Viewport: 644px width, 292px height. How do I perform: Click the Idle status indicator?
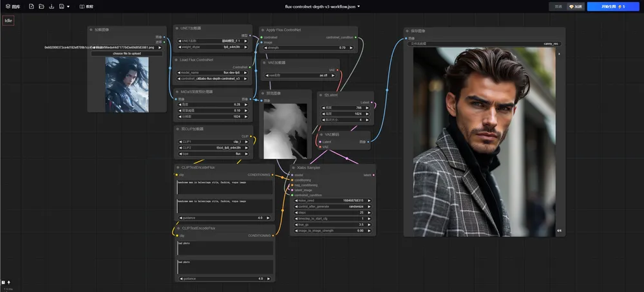click(x=8, y=21)
